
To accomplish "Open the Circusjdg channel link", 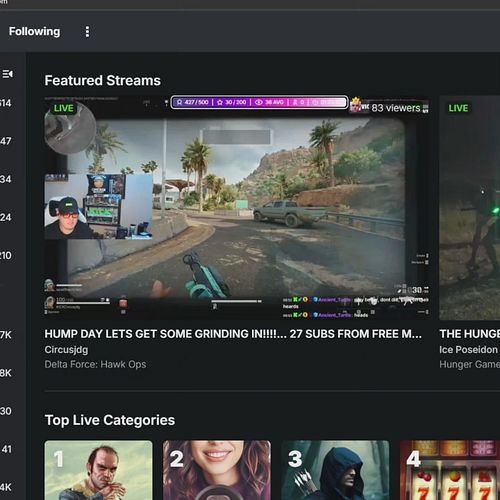I will coord(66,350).
